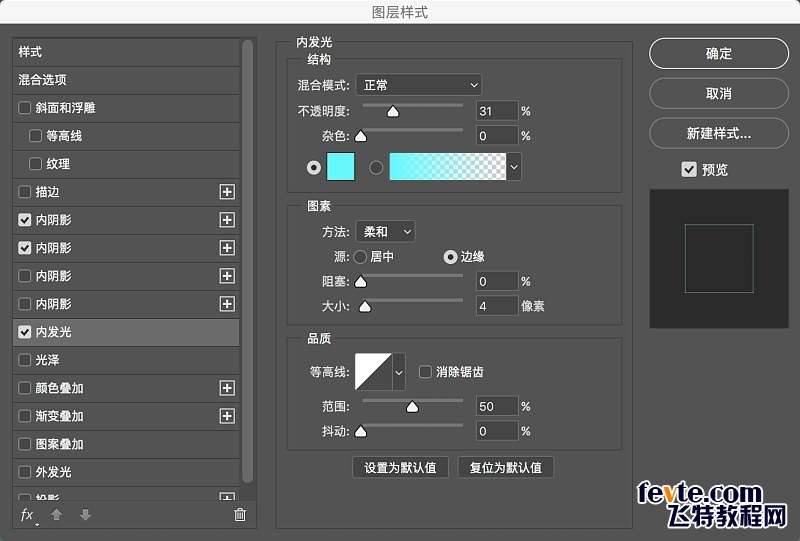The image size is (800, 541).
Task: Select the 颜色叠加 row
Action: coord(126,388)
